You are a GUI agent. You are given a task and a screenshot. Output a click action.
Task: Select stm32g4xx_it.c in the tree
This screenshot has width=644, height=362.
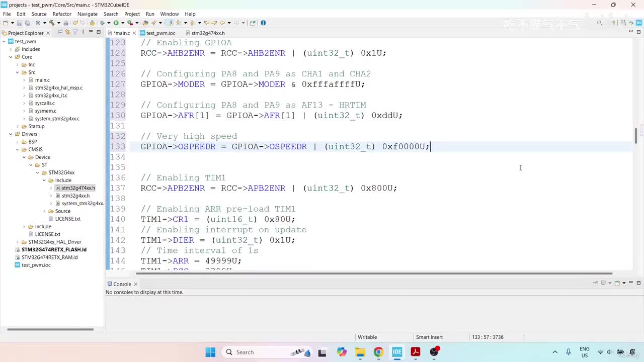51,96
